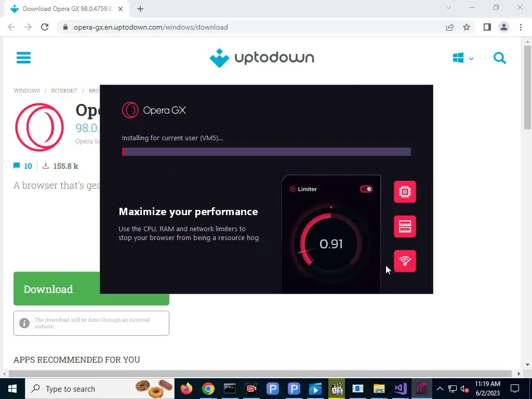Open Chrome side panel

pos(487,27)
